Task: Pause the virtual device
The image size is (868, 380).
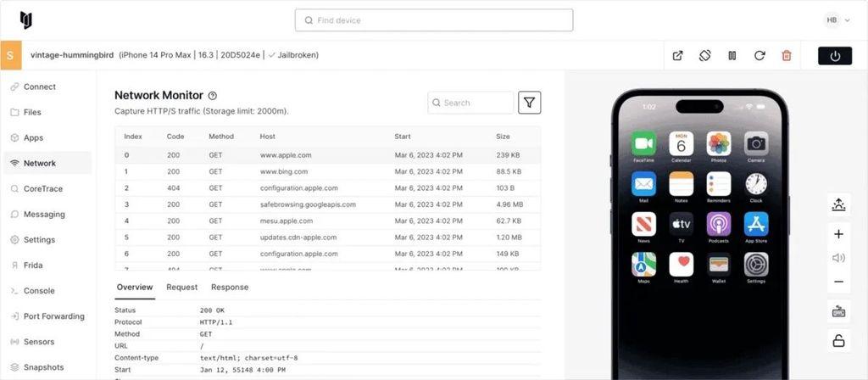Action: pos(732,55)
